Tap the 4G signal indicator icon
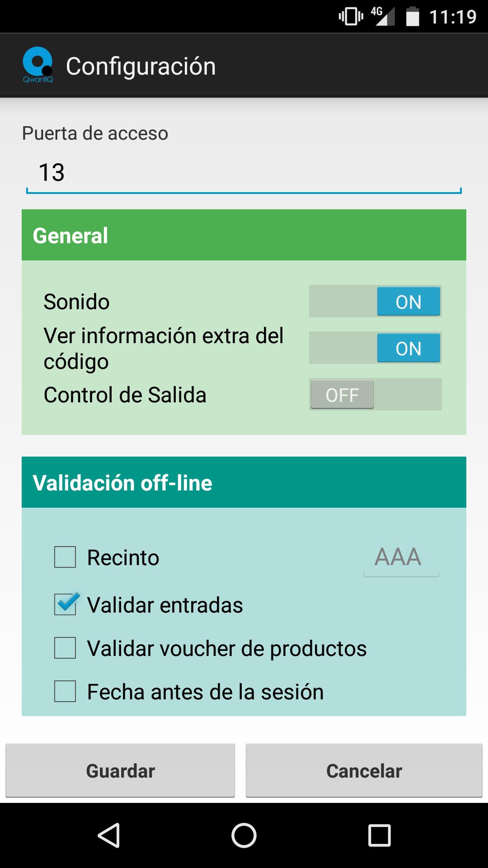 click(382, 16)
